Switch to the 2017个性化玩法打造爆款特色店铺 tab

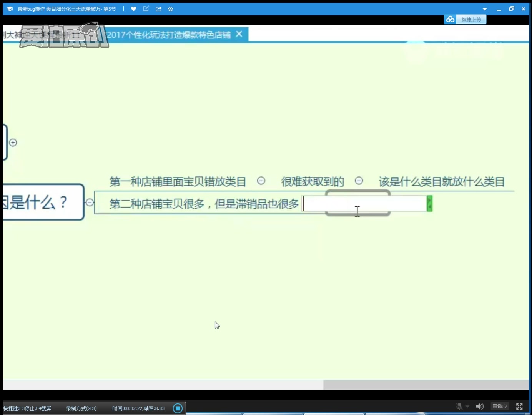tap(168, 35)
